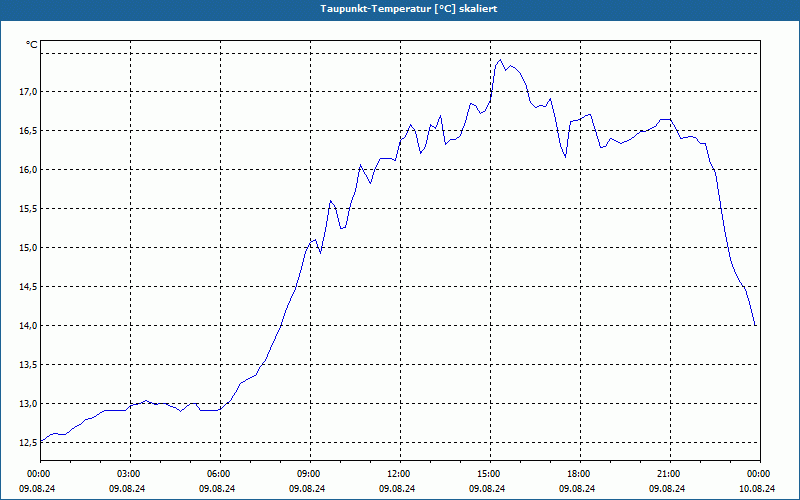Click the 14,0 y-axis label
The width and height of the screenshot is (800, 500).
tap(29, 326)
